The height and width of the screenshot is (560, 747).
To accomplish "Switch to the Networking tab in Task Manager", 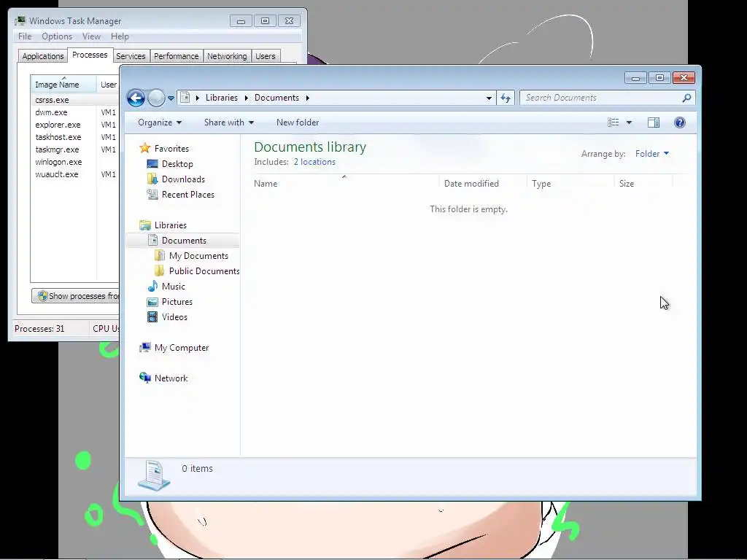I will (x=227, y=56).
